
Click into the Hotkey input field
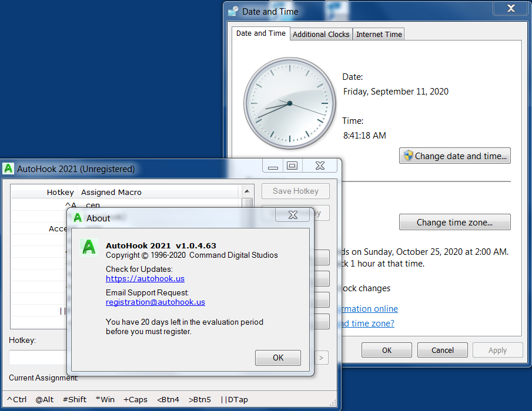[38, 358]
